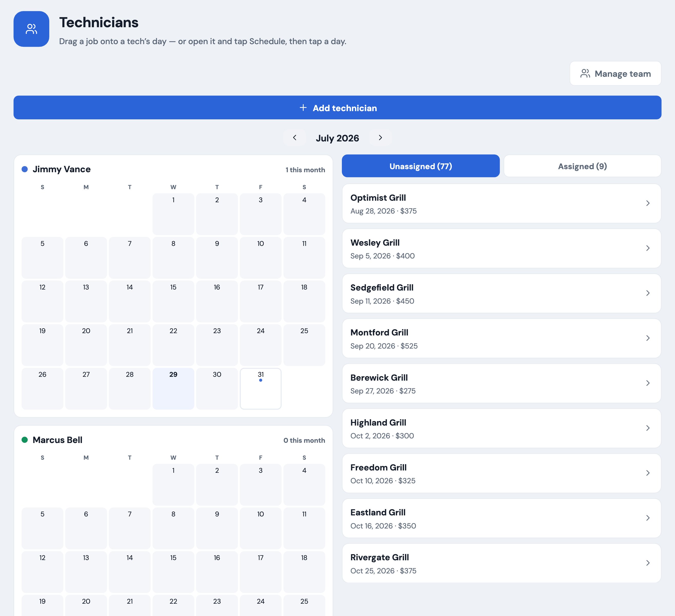The width and height of the screenshot is (675, 616).
Task: Select day 1 in Jimmy Vance's calendar
Action: click(x=173, y=214)
